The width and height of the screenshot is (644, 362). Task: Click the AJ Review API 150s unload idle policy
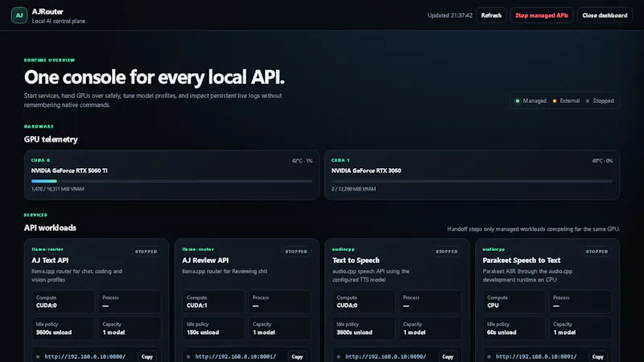pos(213,328)
